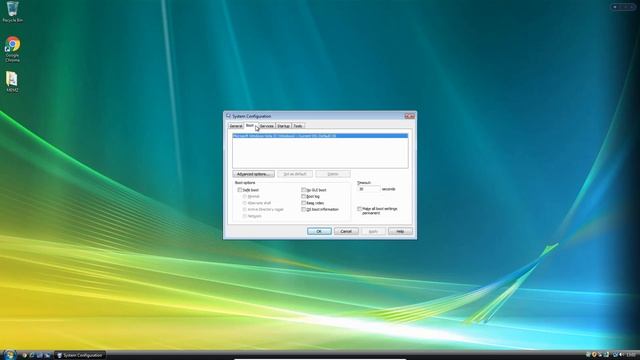Open the Startup tab
Screen dimensions: 640x360
(283, 126)
